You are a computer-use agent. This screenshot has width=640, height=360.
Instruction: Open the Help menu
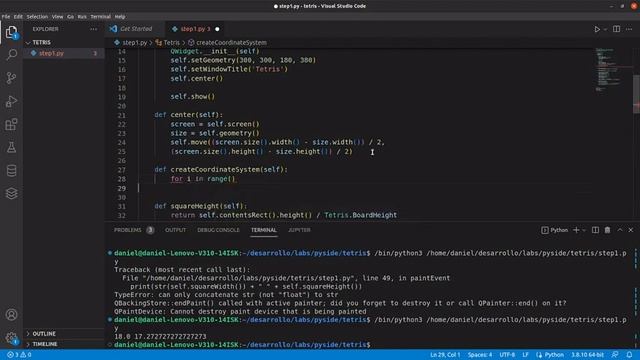tap(120, 17)
